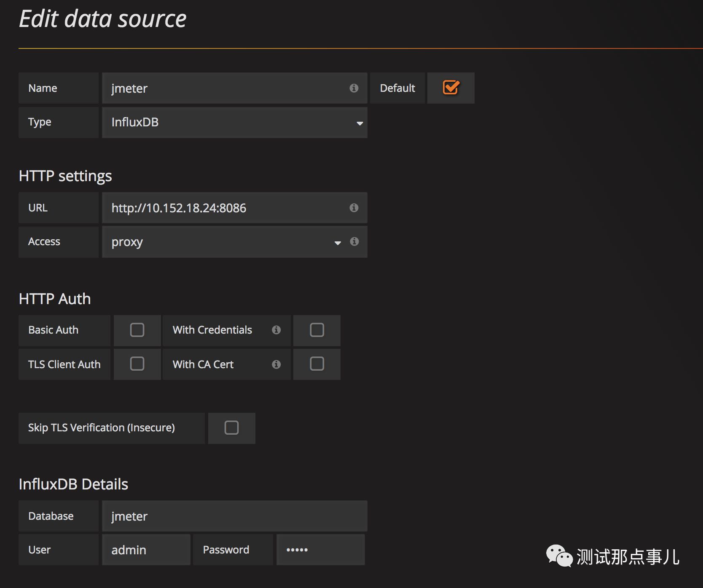Enable the With Credentials checkbox
This screenshot has width=703, height=588.
(317, 330)
